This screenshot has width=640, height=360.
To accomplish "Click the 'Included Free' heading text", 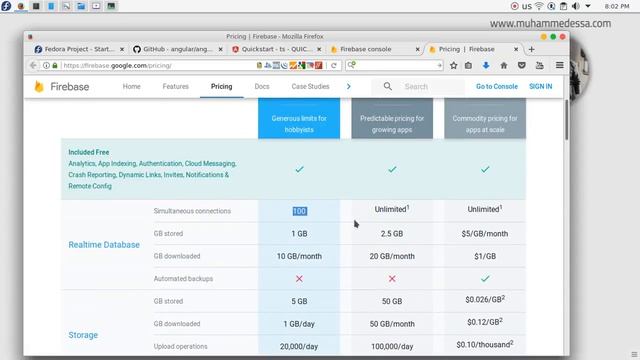I will coord(89,152).
